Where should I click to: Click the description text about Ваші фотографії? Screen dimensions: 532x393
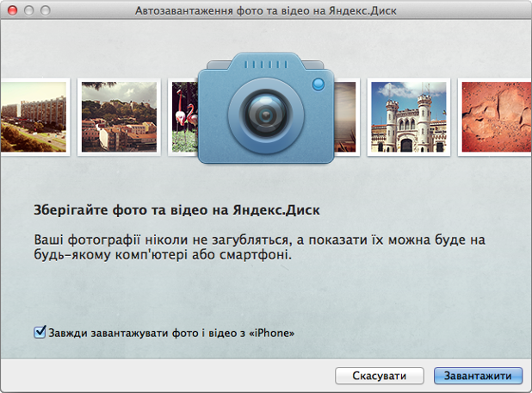260,247
